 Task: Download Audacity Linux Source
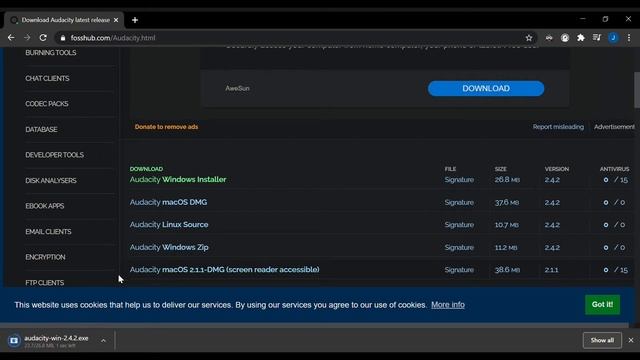tap(169, 225)
